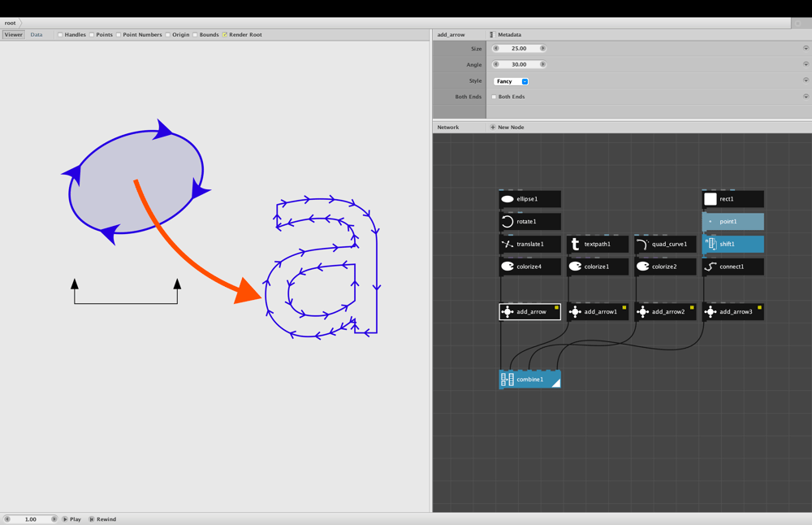
Task: Click the colorize2 palette icon
Action: click(642, 267)
